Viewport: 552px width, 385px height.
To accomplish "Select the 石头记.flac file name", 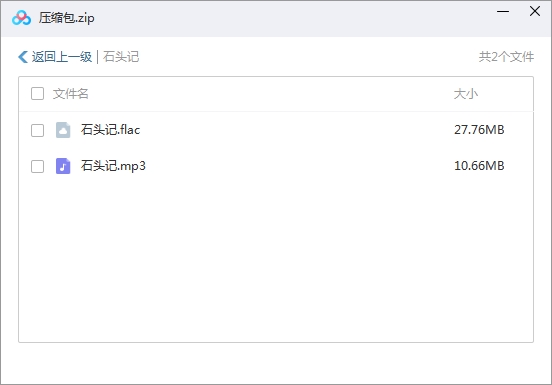I will coord(110,130).
